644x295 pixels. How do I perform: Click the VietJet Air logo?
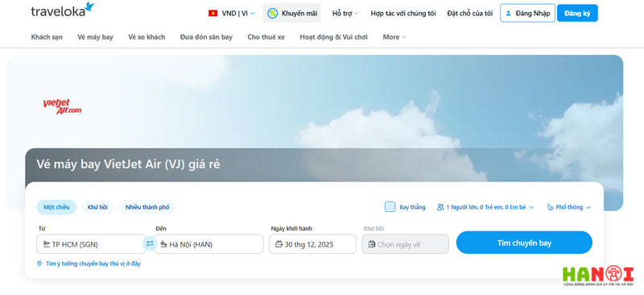[62, 106]
